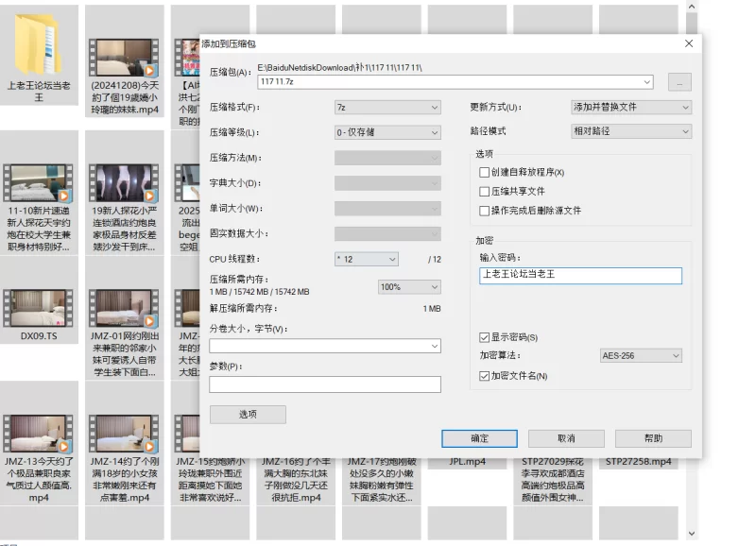Viewport: 756px width, 546px height.
Task: Uncheck the 显示密码 show password checkbox
Action: 484,336
